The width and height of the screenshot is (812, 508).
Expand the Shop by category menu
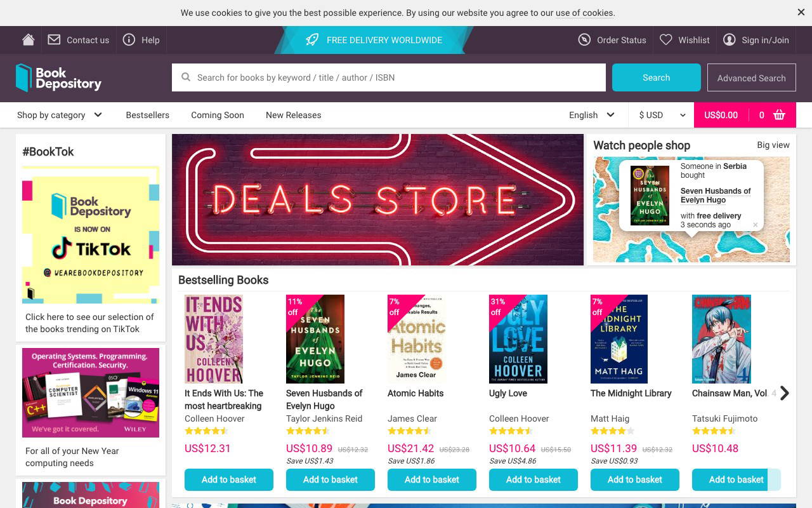pos(60,115)
